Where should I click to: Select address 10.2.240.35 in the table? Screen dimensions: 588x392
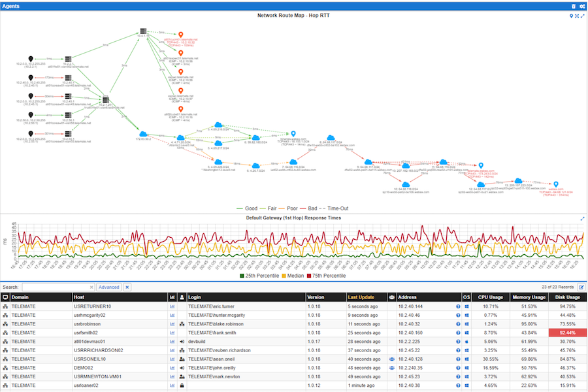click(x=410, y=368)
